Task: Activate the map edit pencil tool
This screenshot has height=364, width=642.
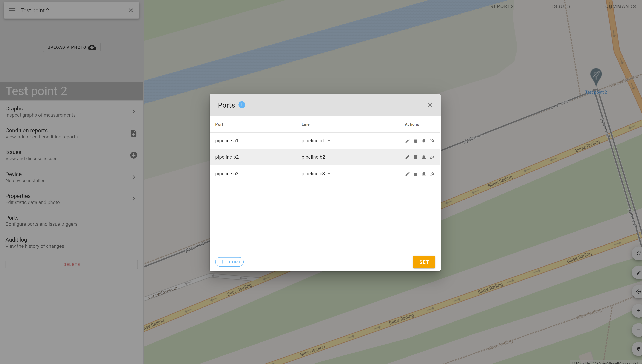Action: [639, 272]
